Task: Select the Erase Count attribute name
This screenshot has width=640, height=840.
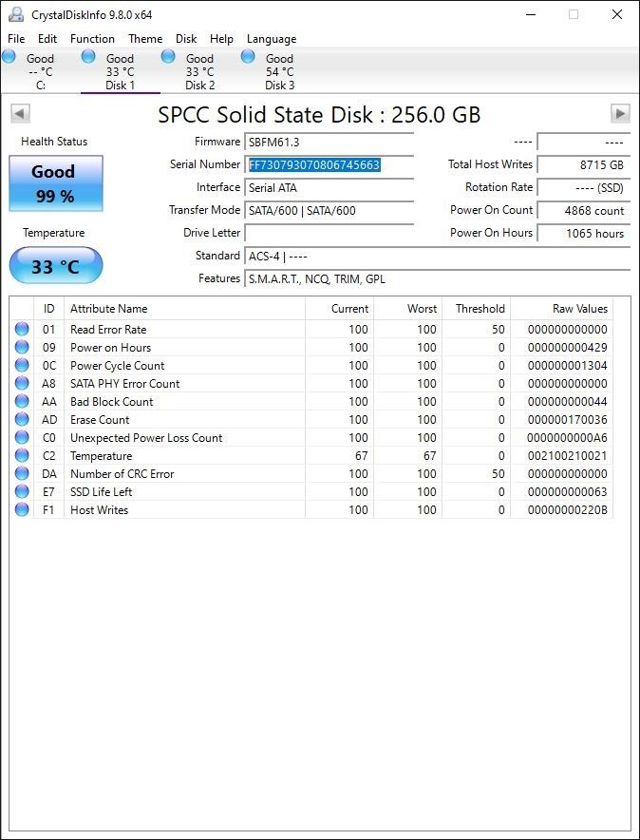Action: click(100, 420)
